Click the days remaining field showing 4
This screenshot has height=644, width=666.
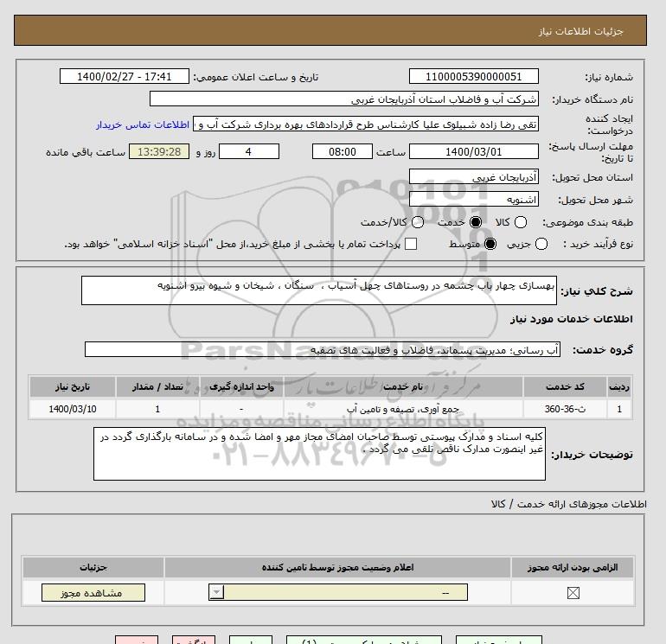[x=249, y=151]
